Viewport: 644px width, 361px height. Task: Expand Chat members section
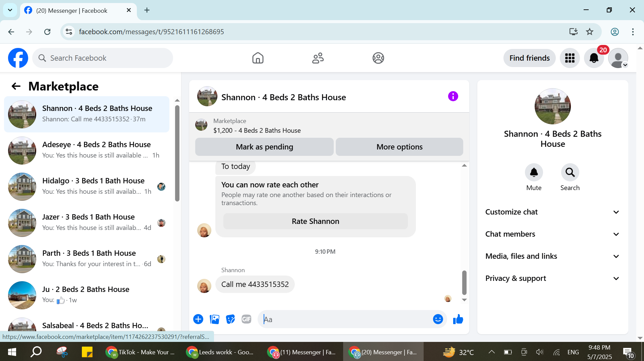[x=552, y=234]
